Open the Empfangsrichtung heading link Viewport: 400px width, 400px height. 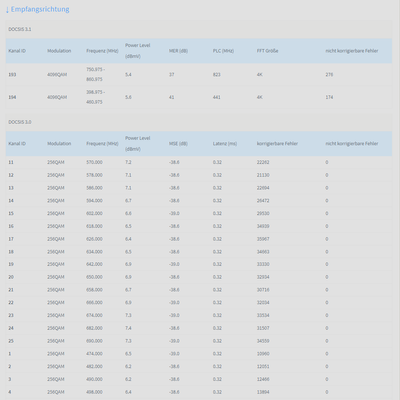[40, 9]
